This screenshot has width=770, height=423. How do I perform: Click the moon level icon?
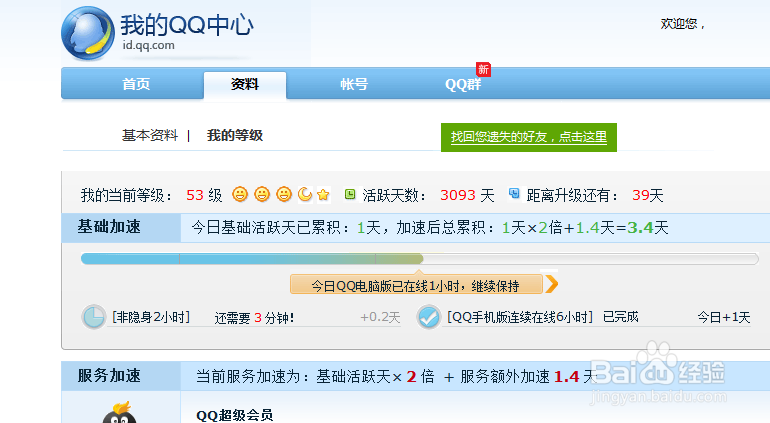click(305, 195)
